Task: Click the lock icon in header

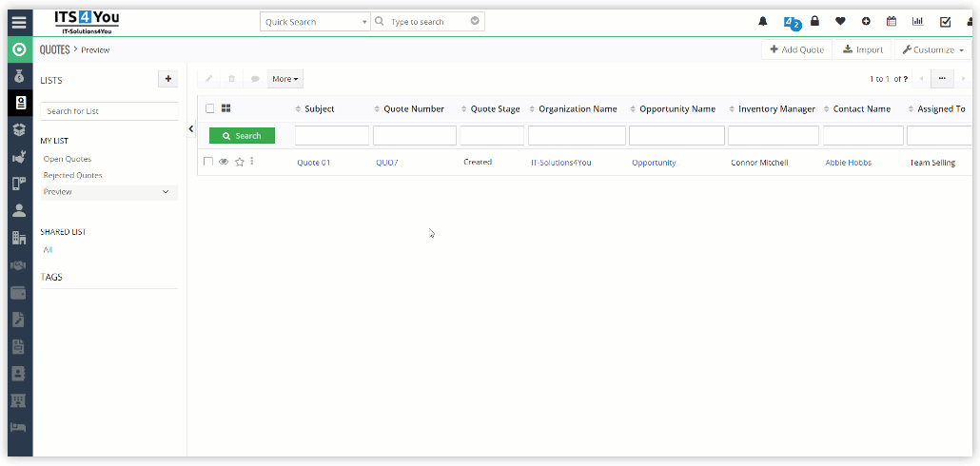Action: 814,22
